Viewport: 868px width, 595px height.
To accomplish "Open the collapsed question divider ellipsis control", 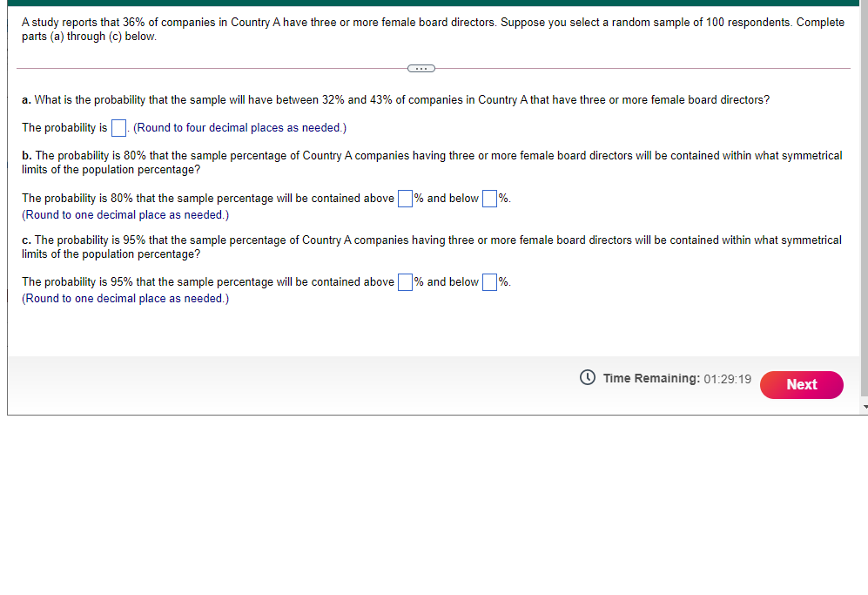I will [x=421, y=68].
